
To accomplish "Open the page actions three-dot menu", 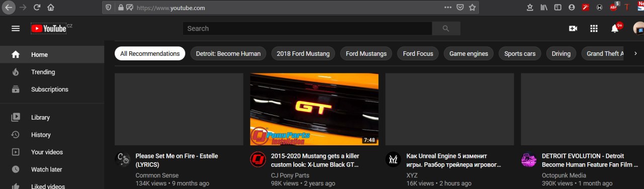I will pos(448,8).
